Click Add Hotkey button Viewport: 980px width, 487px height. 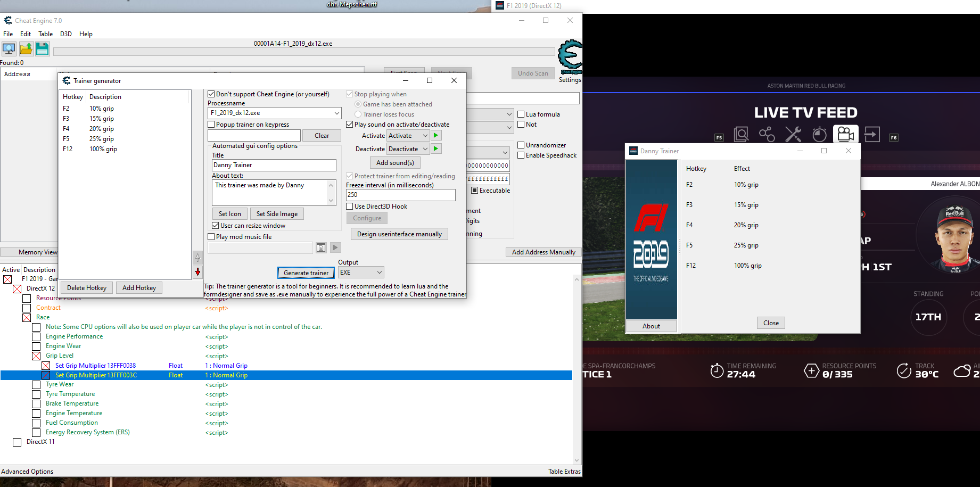click(x=139, y=288)
